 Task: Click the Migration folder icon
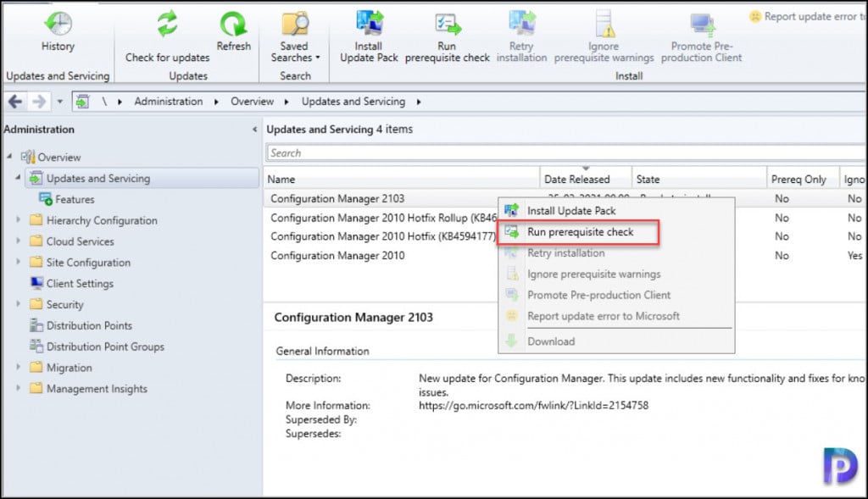click(36, 368)
